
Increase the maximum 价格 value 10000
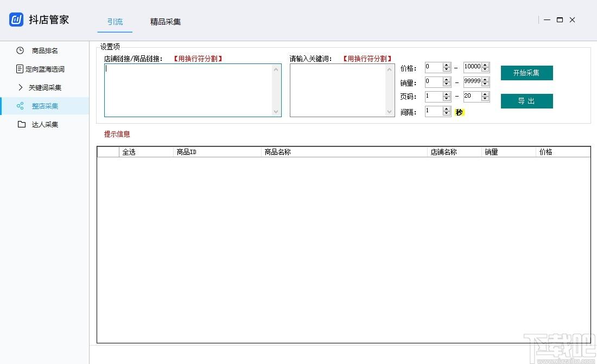485,65
